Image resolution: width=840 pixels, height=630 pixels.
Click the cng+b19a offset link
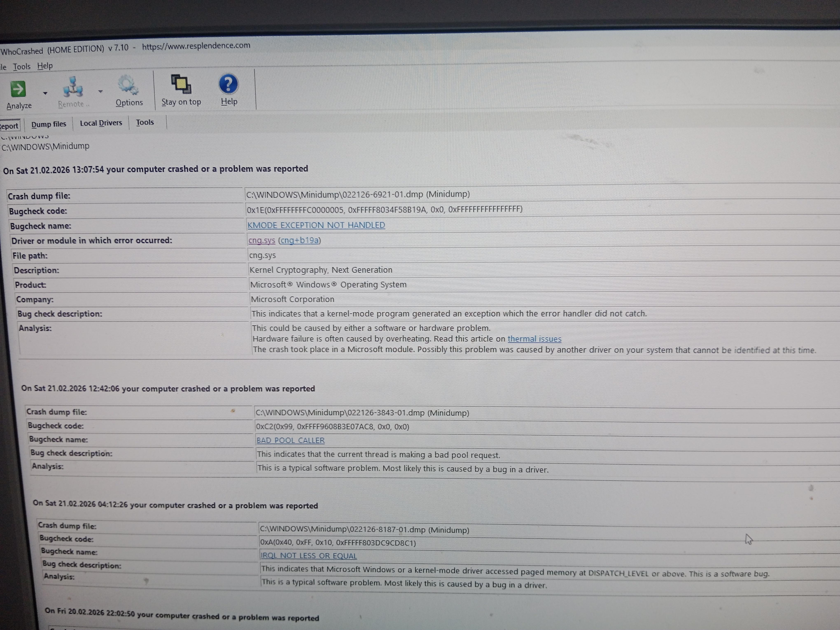point(300,240)
